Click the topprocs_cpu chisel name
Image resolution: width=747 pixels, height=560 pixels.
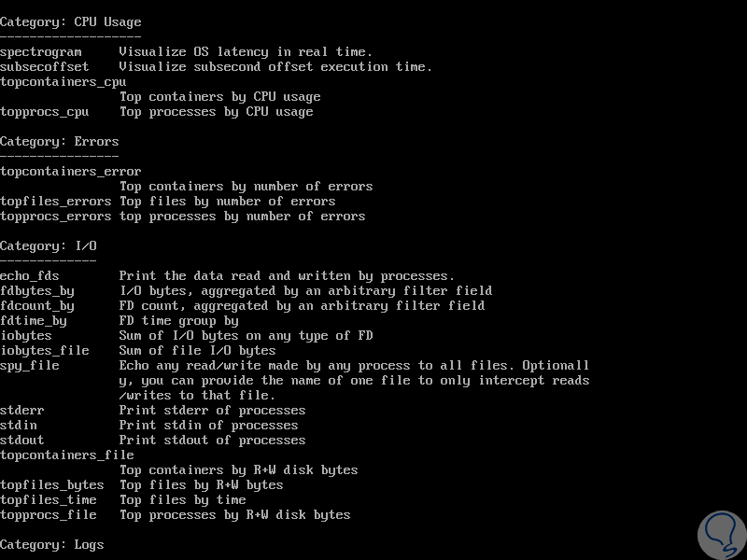click(45, 112)
